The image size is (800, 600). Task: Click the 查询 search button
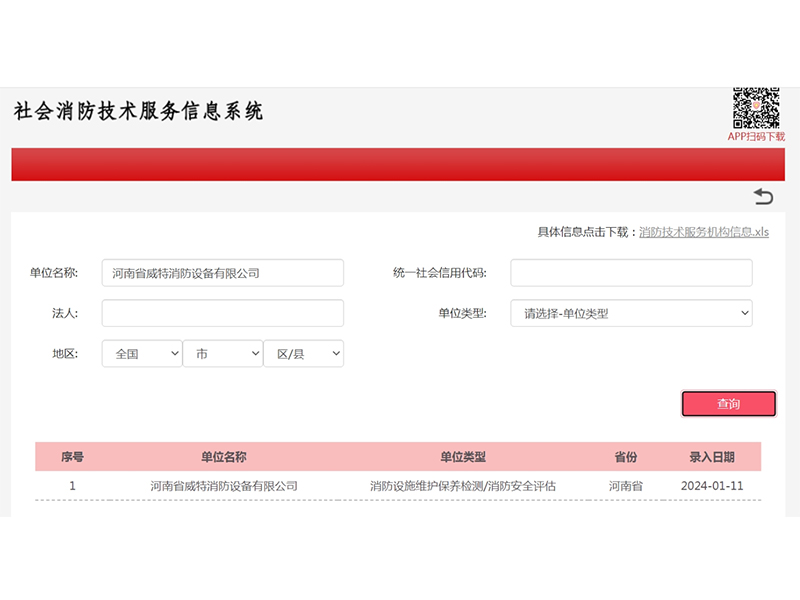[729, 404]
